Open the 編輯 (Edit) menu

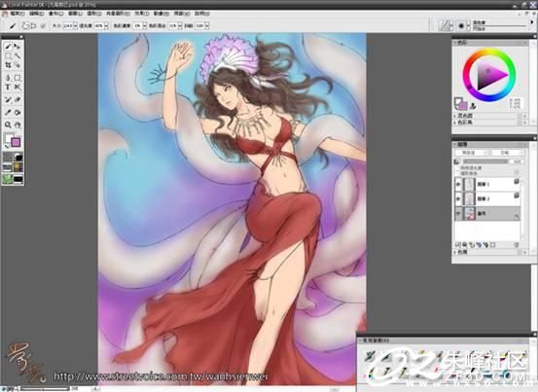[x=36, y=14]
